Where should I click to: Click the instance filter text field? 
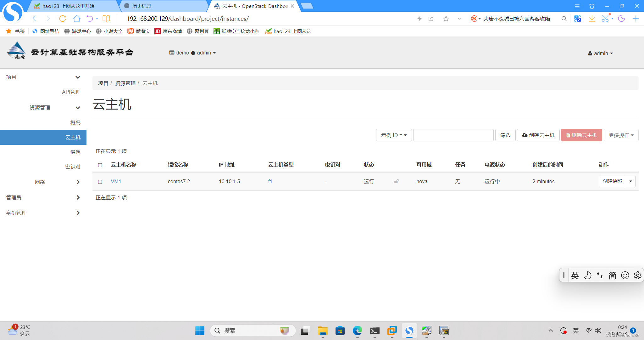point(453,135)
